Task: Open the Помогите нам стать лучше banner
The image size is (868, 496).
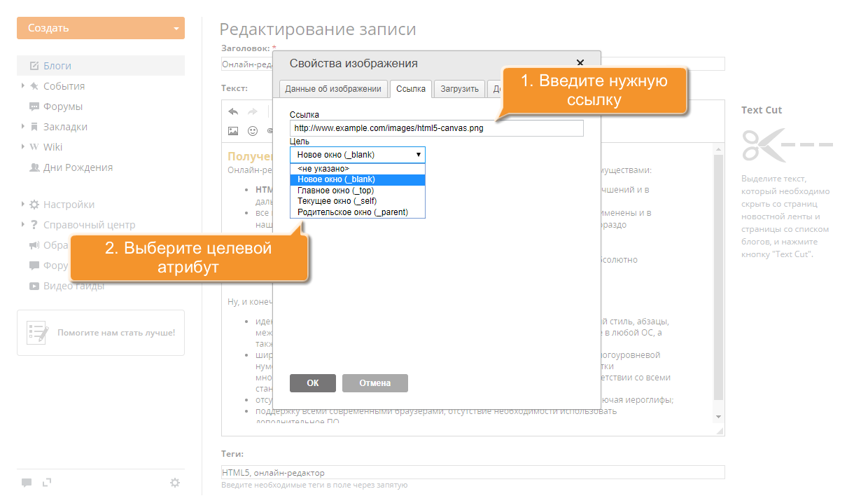Action: pos(101,333)
